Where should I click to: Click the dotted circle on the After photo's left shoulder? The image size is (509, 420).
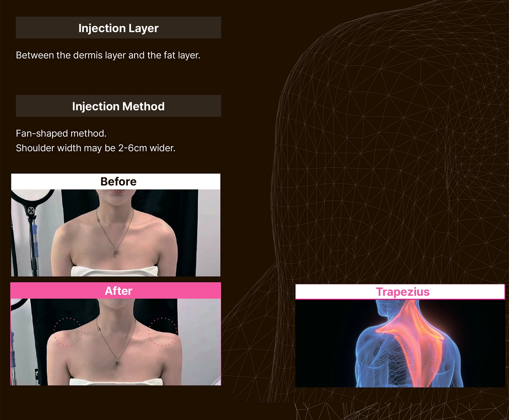pos(68,332)
